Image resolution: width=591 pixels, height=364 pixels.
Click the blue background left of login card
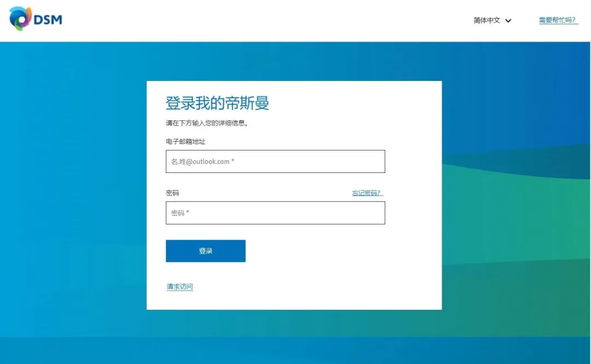point(71,192)
